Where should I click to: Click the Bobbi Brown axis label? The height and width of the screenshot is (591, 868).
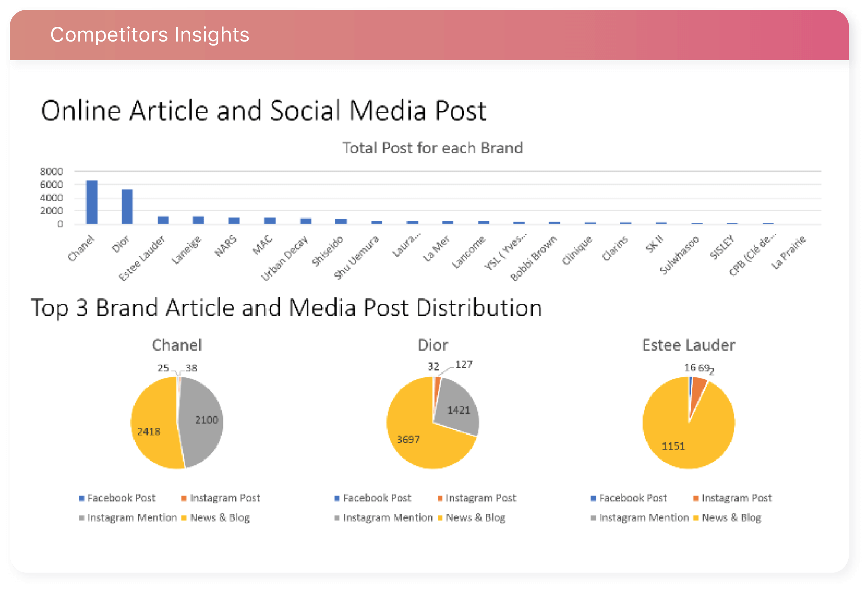pyautogui.click(x=533, y=257)
